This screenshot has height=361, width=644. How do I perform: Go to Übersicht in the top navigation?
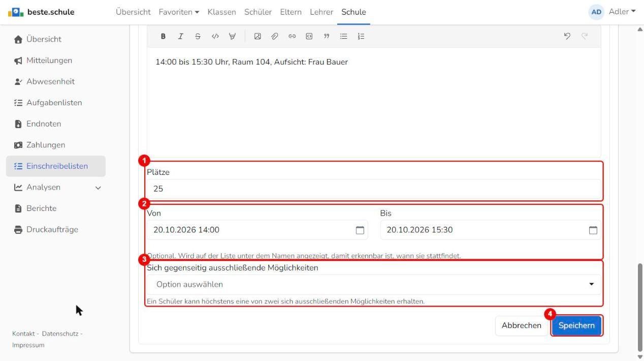coord(133,12)
